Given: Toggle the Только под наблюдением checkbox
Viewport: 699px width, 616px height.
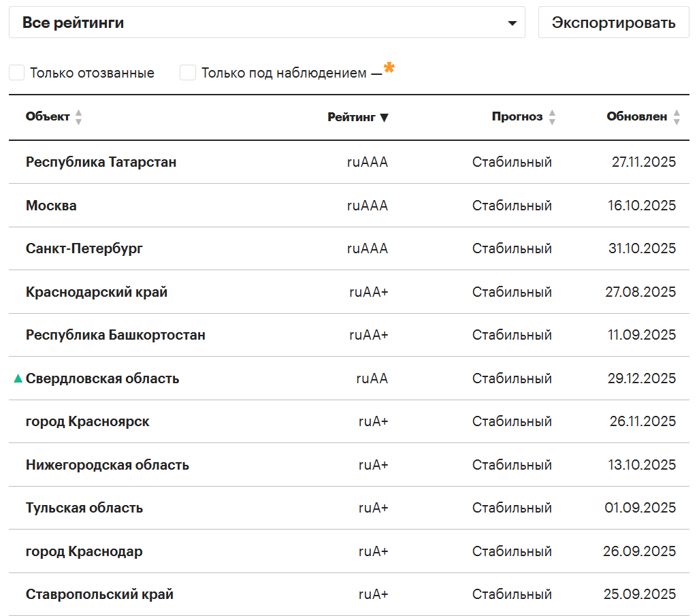Looking at the screenshot, I should coord(188,73).
